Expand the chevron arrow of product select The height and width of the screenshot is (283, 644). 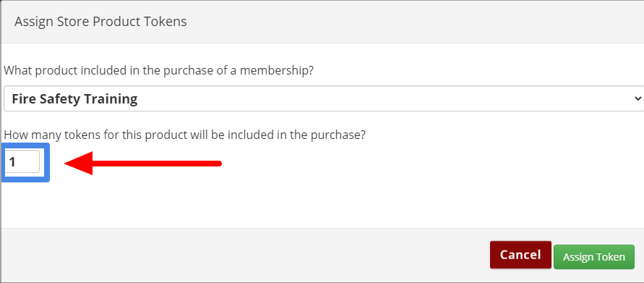point(637,98)
